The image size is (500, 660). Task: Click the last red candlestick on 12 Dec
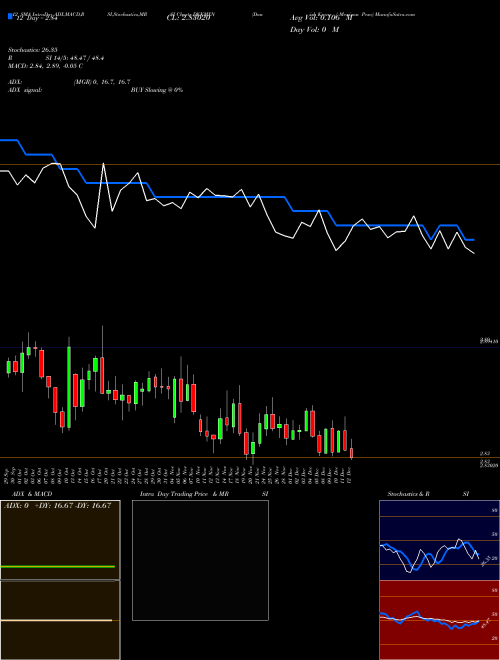351,453
